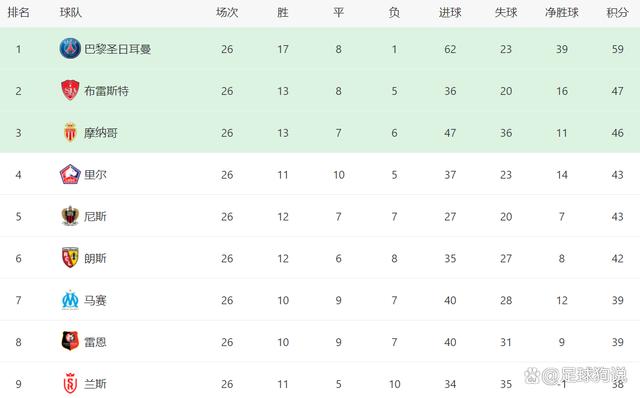Click the 进球 goals column header

450,13
